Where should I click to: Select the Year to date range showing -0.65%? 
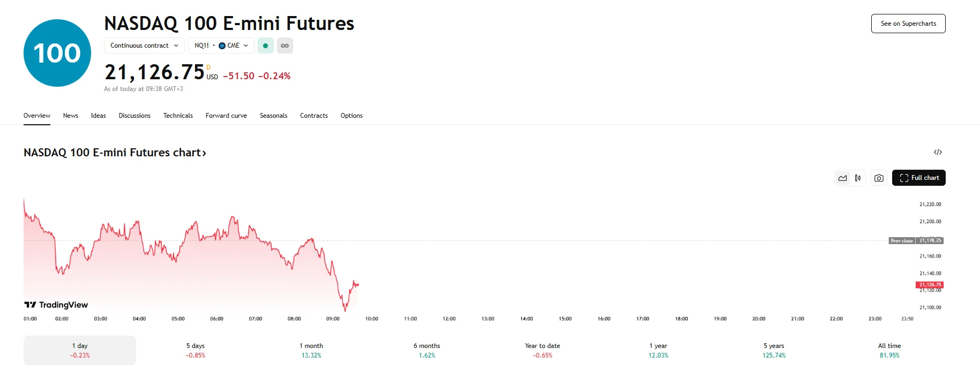tap(542, 350)
